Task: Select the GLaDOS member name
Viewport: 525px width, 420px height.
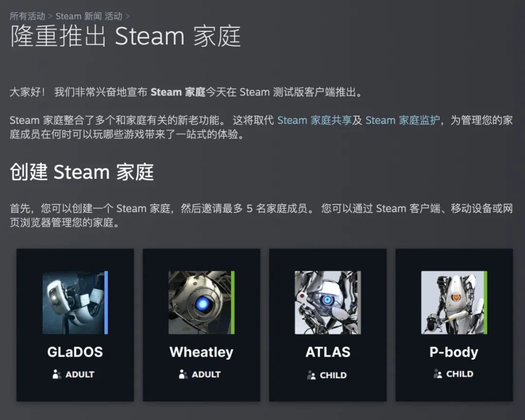Action: [x=75, y=352]
